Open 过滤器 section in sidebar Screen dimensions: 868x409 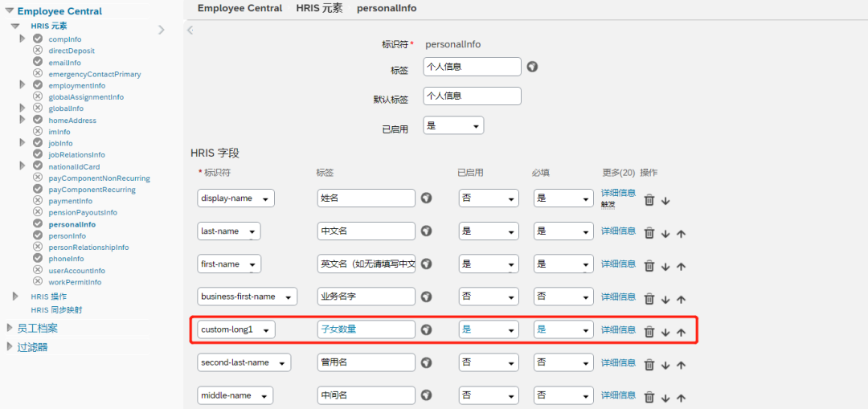click(33, 347)
